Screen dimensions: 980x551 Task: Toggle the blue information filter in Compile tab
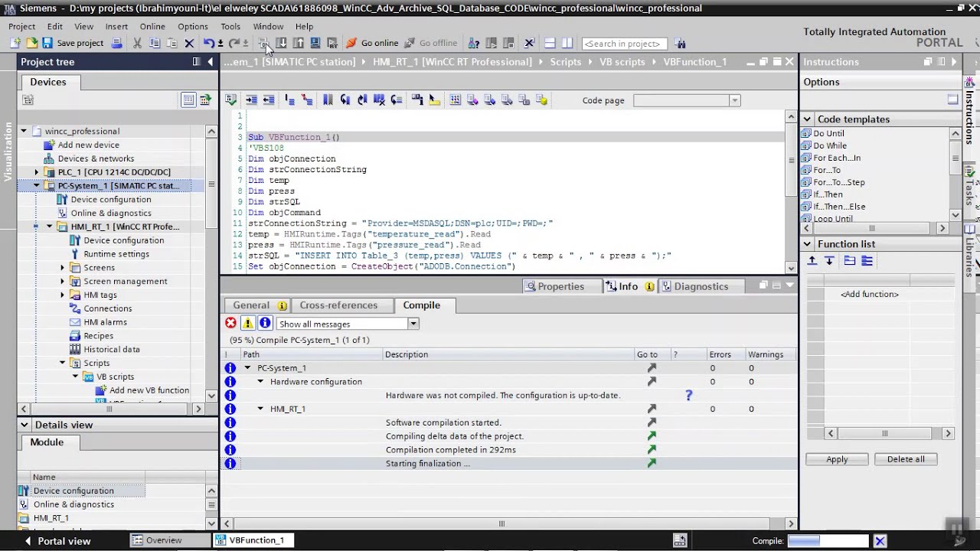coord(265,323)
